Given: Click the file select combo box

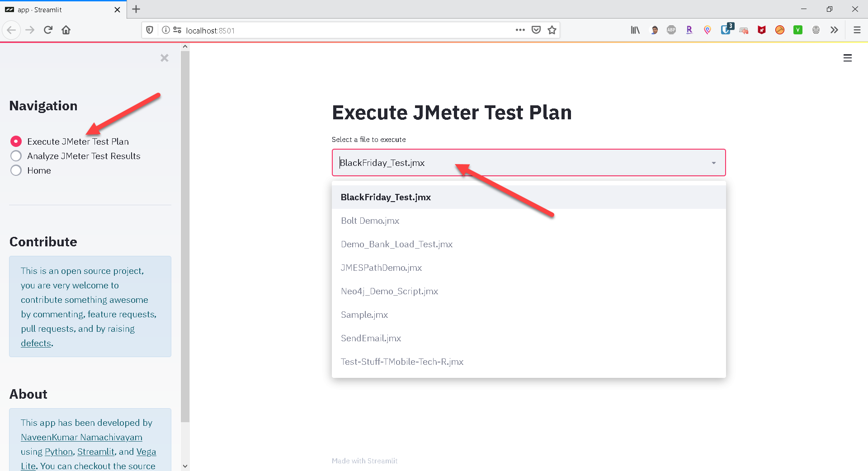Looking at the screenshot, I should (x=528, y=163).
